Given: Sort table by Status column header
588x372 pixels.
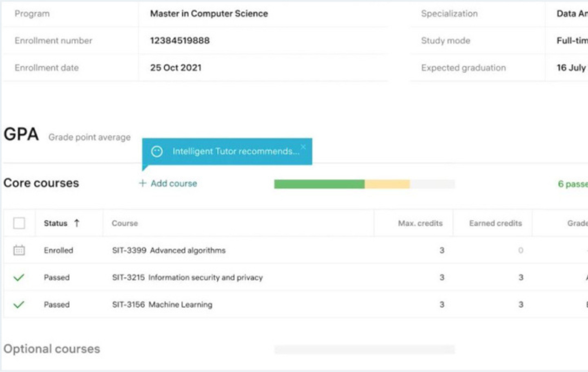Looking at the screenshot, I should pyautogui.click(x=56, y=223).
